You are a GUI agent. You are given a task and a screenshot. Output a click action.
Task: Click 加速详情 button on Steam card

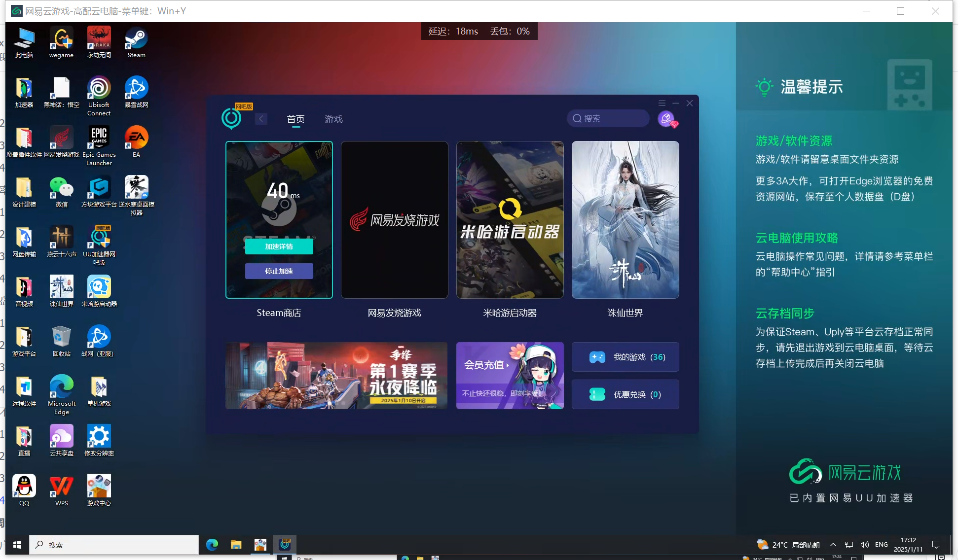pyautogui.click(x=279, y=246)
